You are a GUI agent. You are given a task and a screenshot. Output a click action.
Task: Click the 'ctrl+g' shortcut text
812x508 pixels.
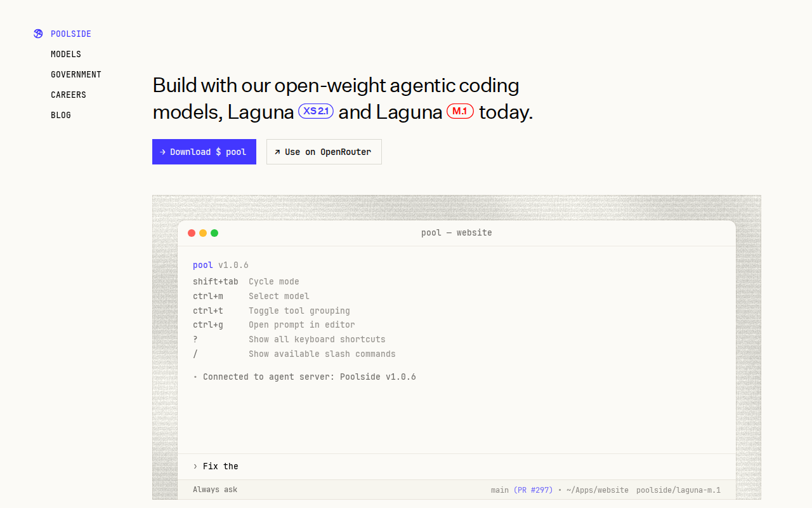(x=208, y=324)
